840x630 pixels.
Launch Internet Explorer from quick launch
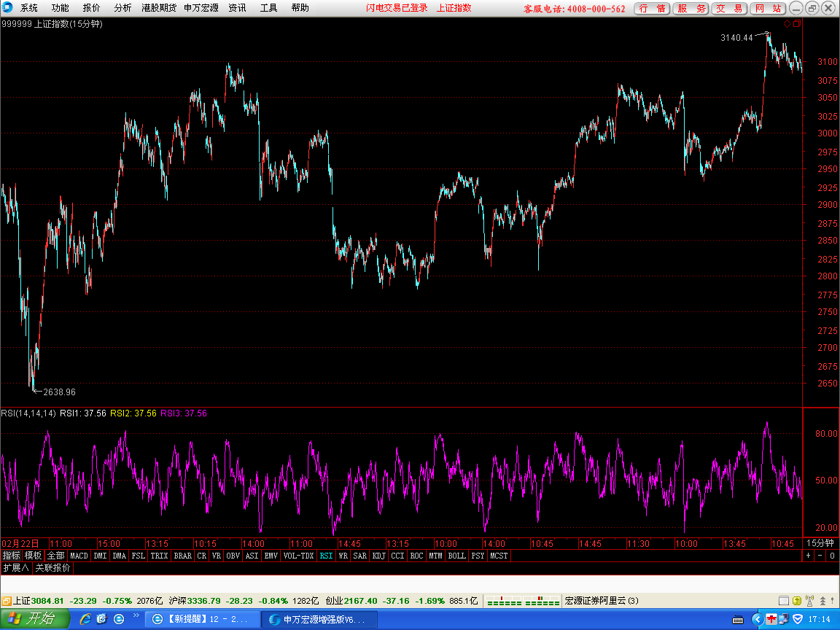tap(85, 619)
